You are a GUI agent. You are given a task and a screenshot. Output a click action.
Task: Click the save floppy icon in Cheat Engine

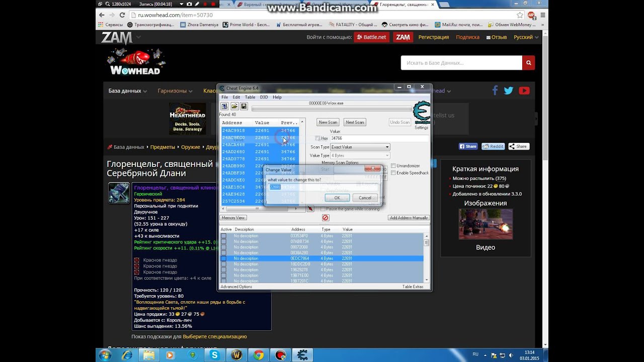point(244,106)
